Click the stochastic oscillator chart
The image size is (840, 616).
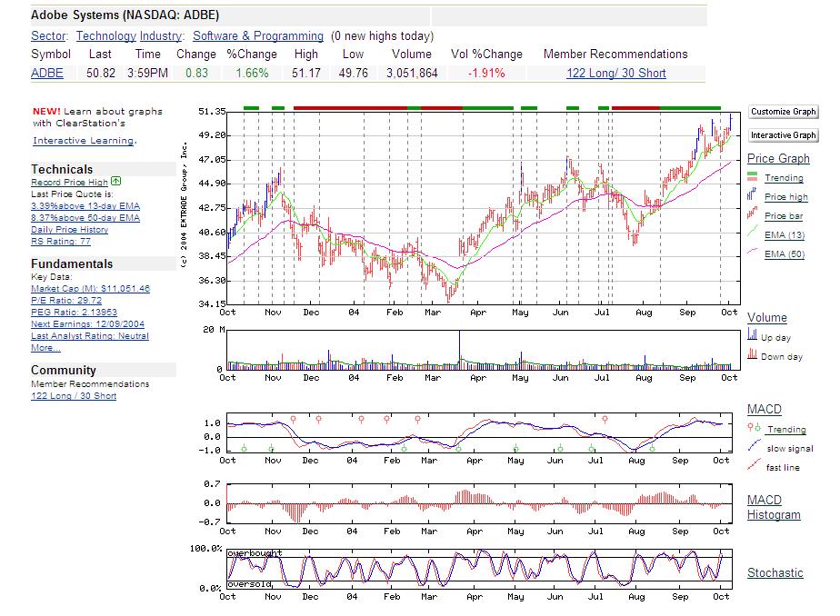point(479,569)
